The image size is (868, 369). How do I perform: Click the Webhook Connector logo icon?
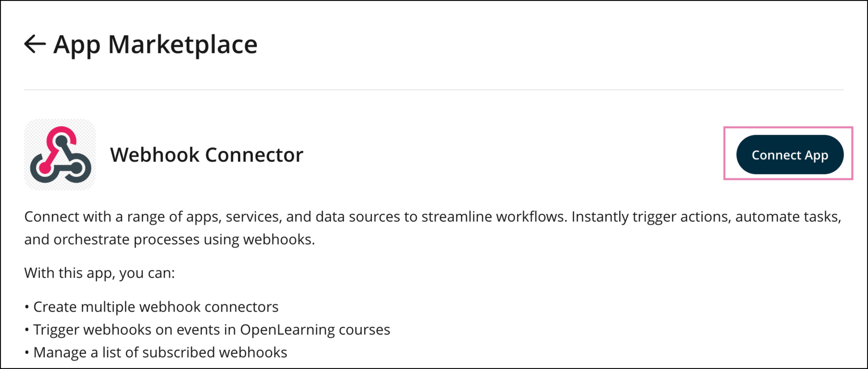click(60, 155)
